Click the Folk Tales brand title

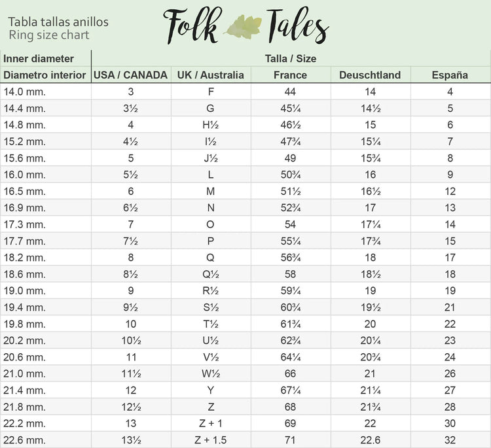tap(245, 25)
